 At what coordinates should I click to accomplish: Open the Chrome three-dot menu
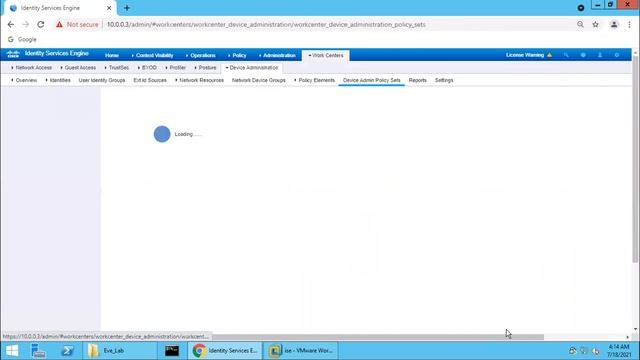pyautogui.click(x=629, y=24)
